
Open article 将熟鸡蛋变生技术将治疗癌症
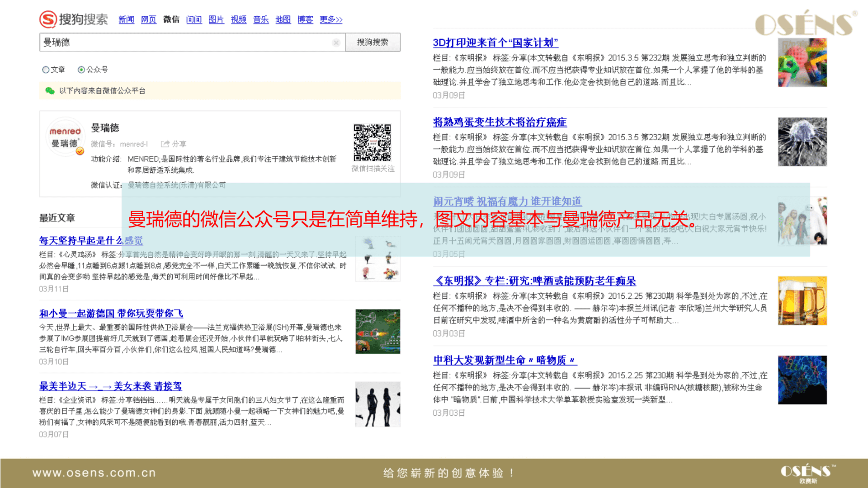[500, 122]
